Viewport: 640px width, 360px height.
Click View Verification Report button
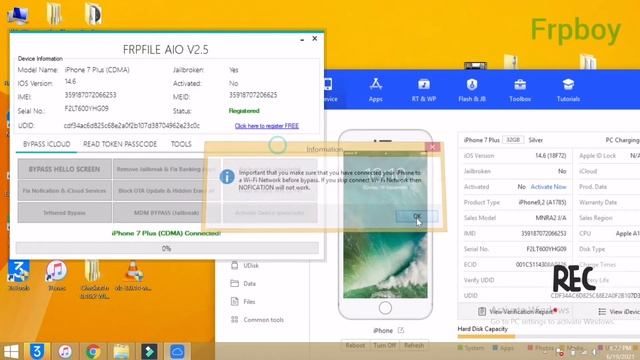click(x=516, y=311)
